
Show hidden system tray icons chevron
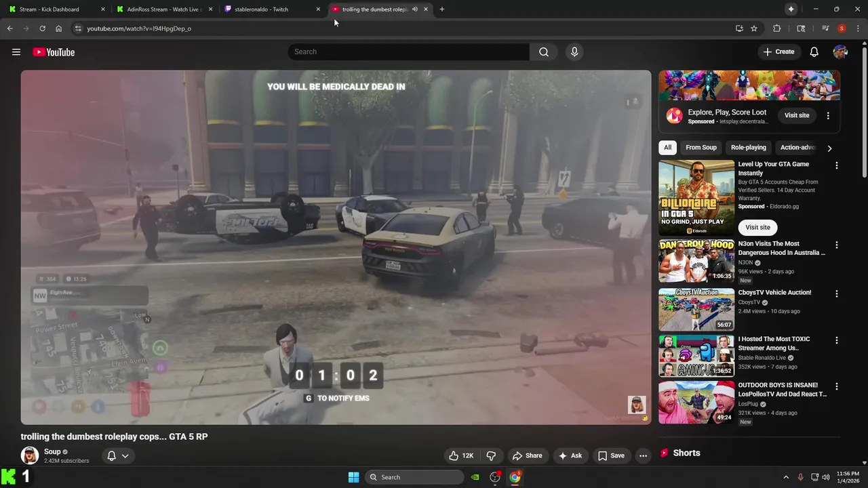[x=786, y=477]
